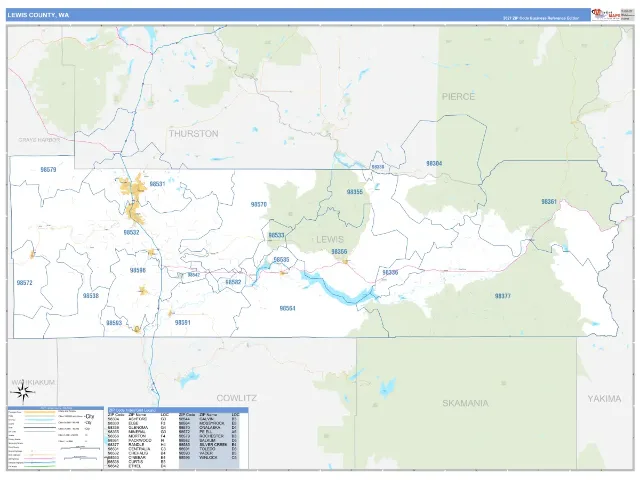Click ZIP code label 98531
The width and height of the screenshot is (640, 480).
click(x=157, y=184)
